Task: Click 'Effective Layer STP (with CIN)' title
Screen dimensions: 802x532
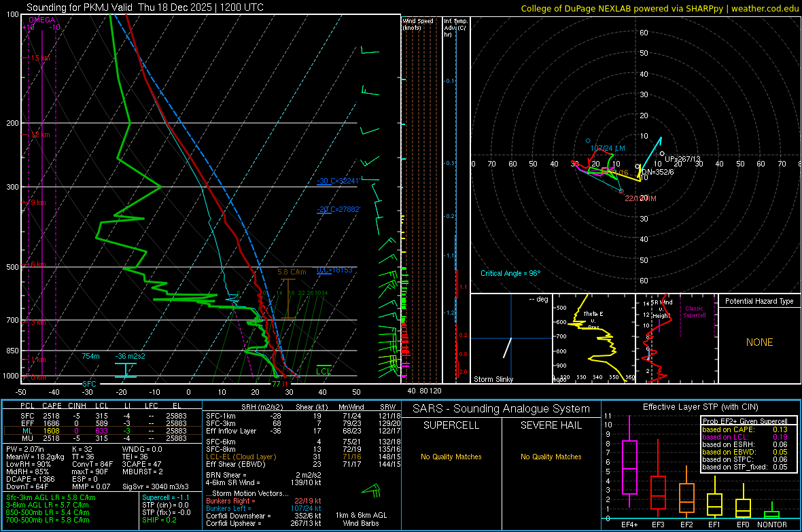Action: (700, 407)
